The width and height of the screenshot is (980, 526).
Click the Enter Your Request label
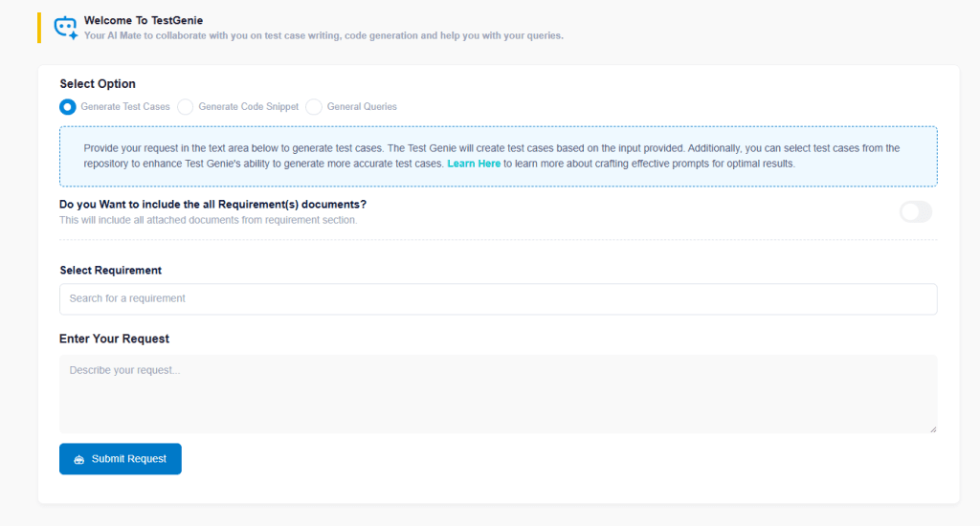(114, 339)
